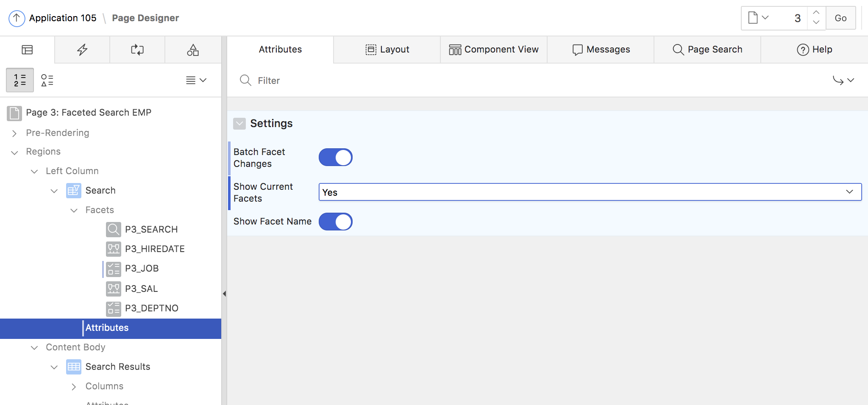868x405 pixels.
Task: Click the Go button to navigate pages
Action: (x=841, y=18)
